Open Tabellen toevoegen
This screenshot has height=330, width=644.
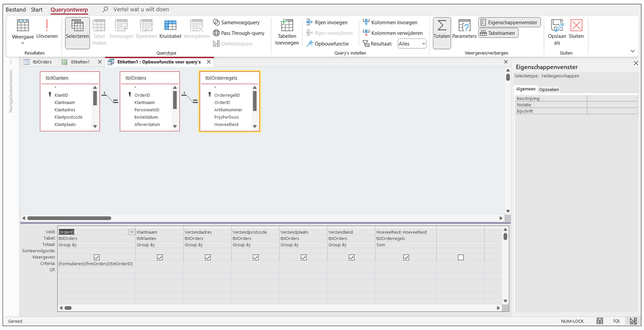(x=287, y=32)
